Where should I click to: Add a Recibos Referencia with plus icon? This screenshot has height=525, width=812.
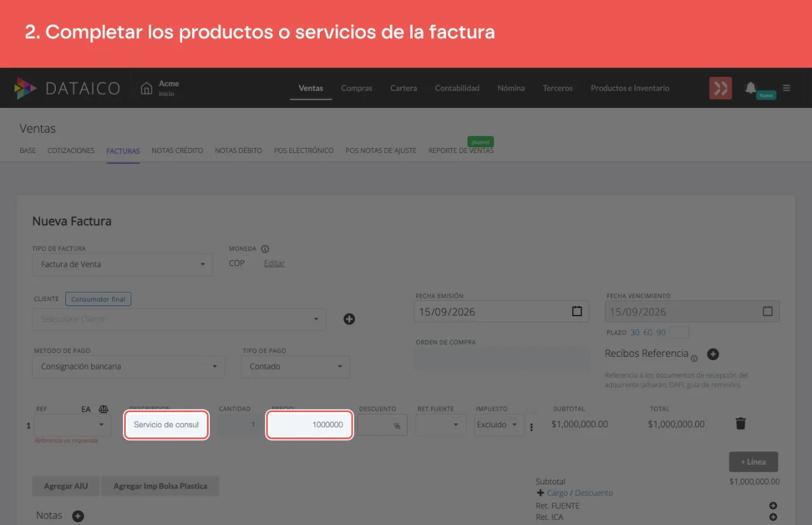click(712, 354)
